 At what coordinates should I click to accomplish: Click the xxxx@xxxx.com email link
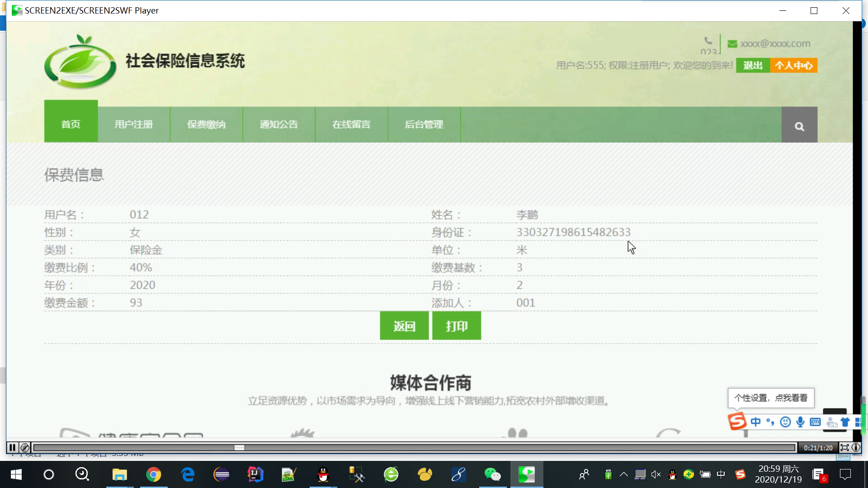point(775,44)
